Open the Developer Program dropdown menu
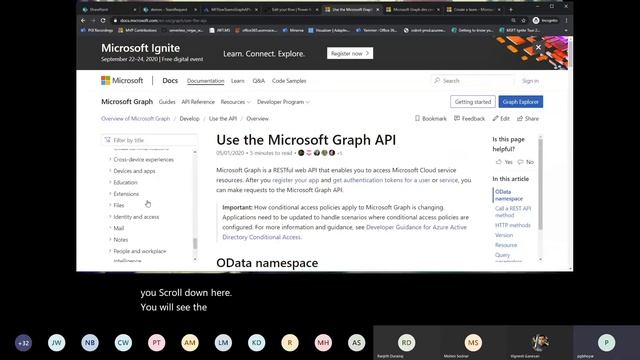 (x=283, y=102)
